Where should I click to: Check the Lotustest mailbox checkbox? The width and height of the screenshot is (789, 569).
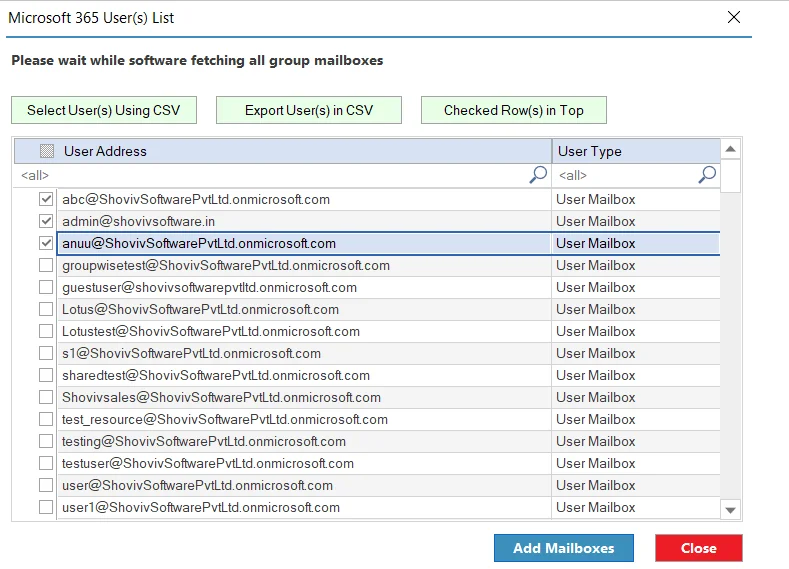tap(46, 332)
